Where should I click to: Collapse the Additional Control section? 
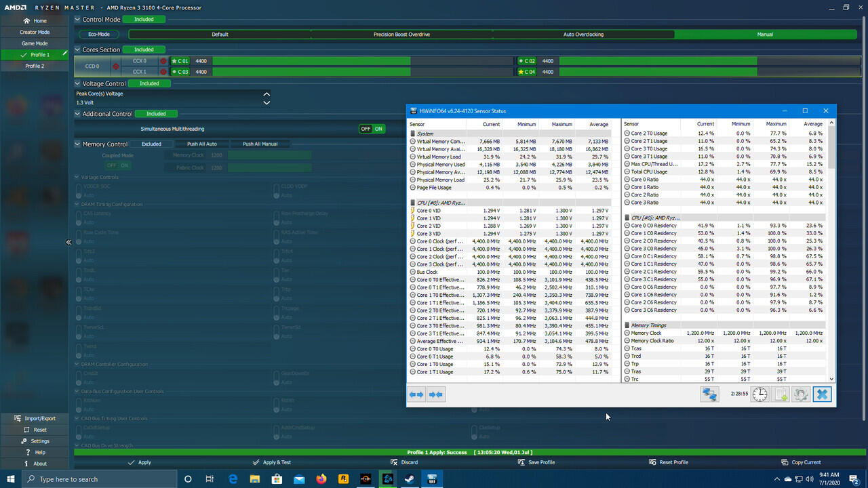click(x=77, y=114)
